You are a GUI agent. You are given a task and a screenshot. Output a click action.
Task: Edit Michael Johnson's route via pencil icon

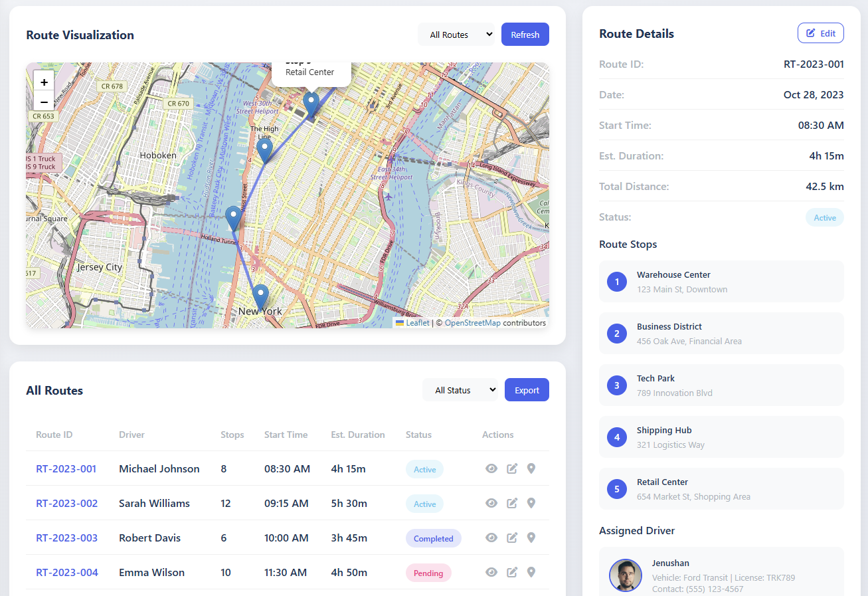click(512, 468)
